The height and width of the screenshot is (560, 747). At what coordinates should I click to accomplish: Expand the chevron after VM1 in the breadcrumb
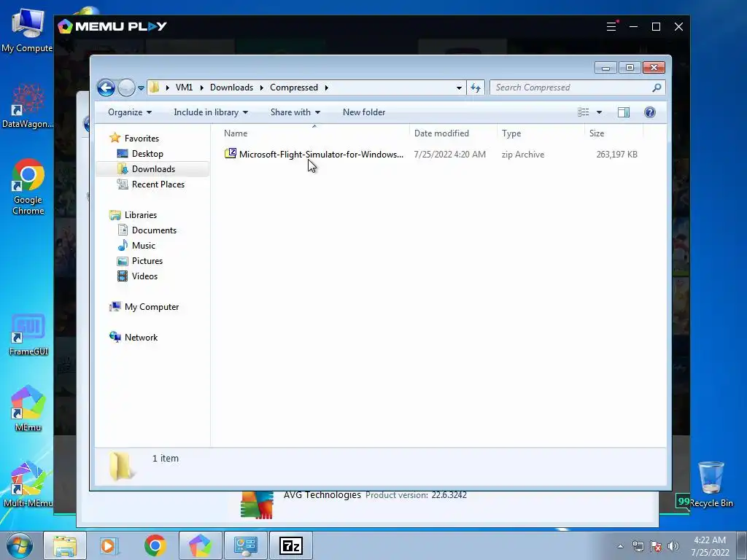point(201,87)
